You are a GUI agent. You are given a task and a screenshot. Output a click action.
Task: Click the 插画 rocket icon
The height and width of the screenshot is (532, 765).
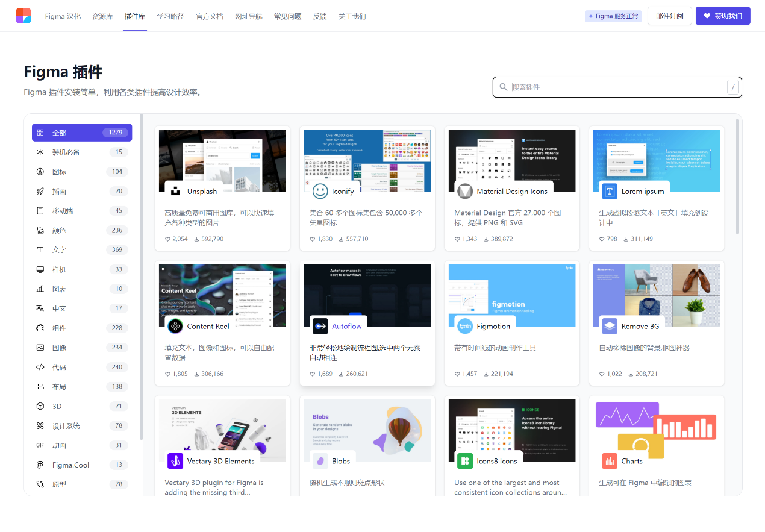pos(40,191)
